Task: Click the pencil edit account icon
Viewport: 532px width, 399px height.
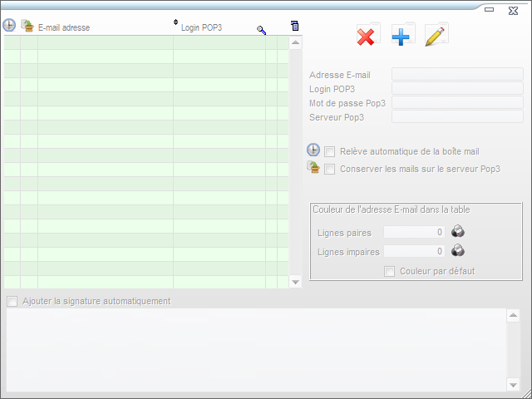Action: 436,36
